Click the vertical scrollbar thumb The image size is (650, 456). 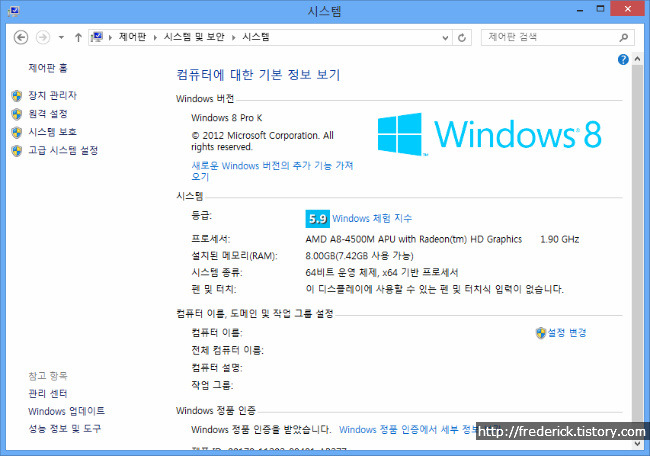click(637, 243)
